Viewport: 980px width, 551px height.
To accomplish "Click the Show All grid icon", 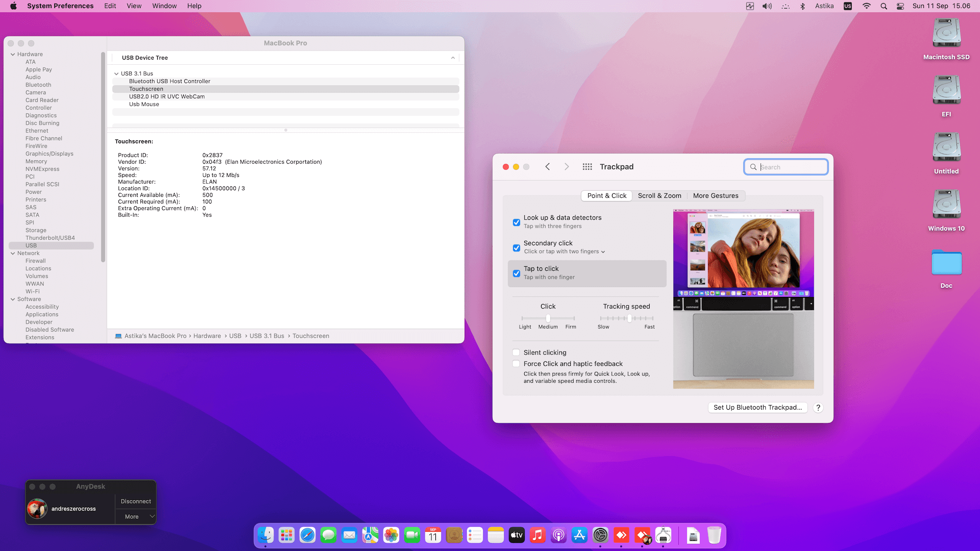I will (587, 167).
